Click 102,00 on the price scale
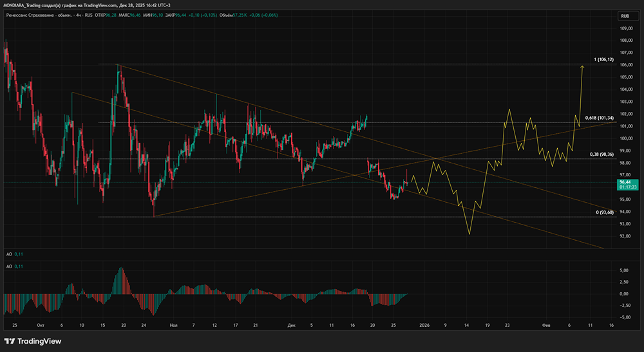This screenshot has height=352, width=644. coord(626,114)
